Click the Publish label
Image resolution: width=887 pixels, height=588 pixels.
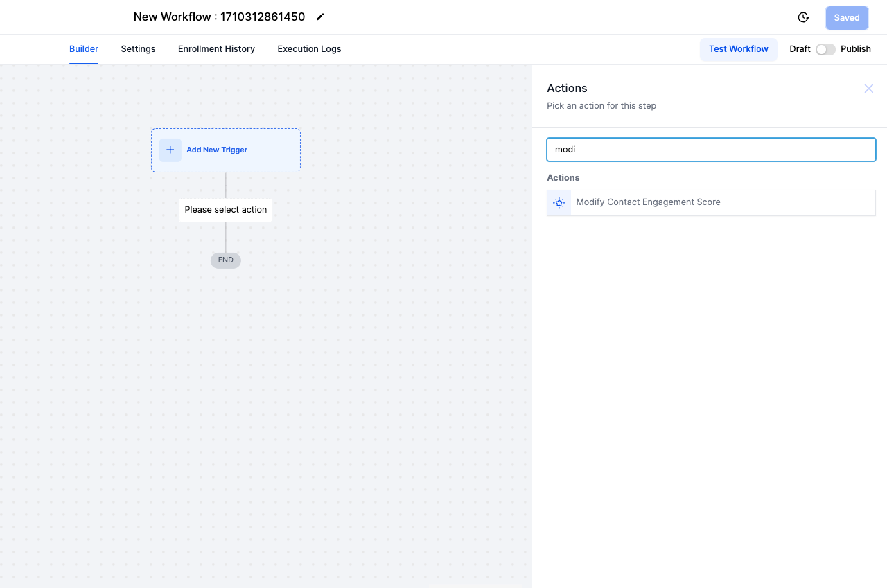pos(856,49)
